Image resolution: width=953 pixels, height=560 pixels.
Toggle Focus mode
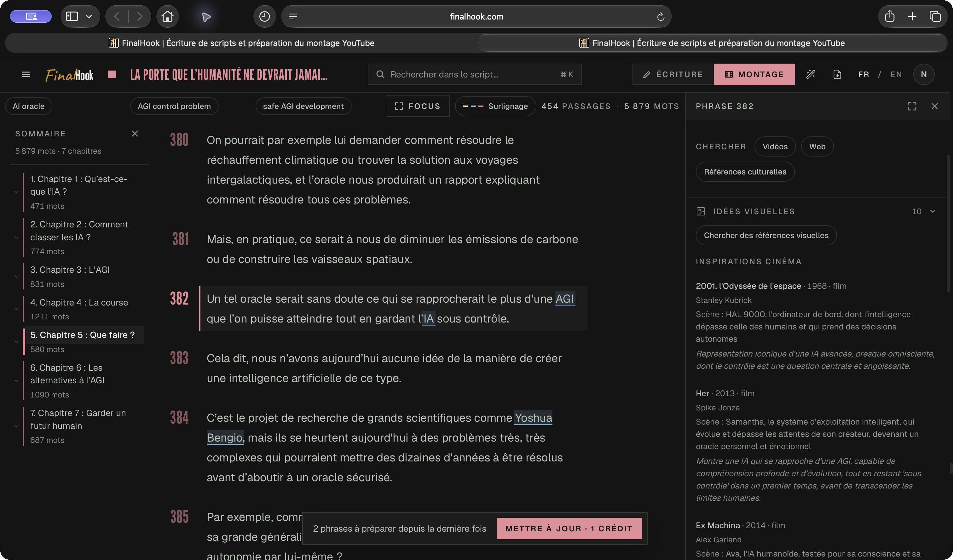click(418, 106)
